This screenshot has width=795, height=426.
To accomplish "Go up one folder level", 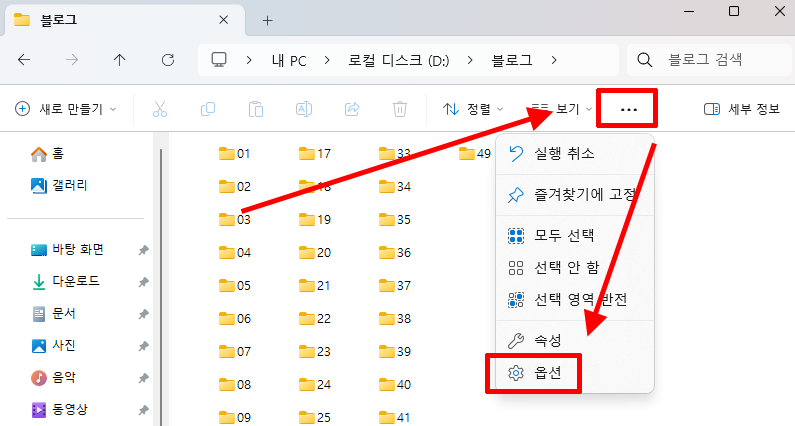I will click(x=120, y=60).
